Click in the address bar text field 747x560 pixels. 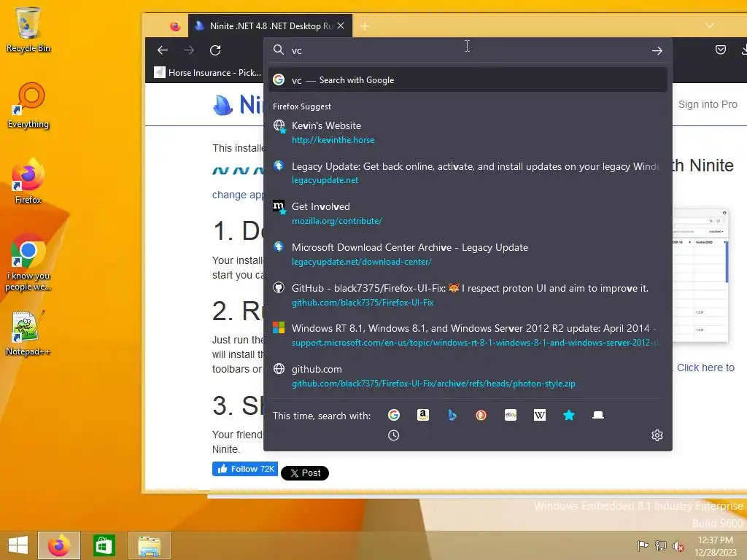tap(467, 50)
